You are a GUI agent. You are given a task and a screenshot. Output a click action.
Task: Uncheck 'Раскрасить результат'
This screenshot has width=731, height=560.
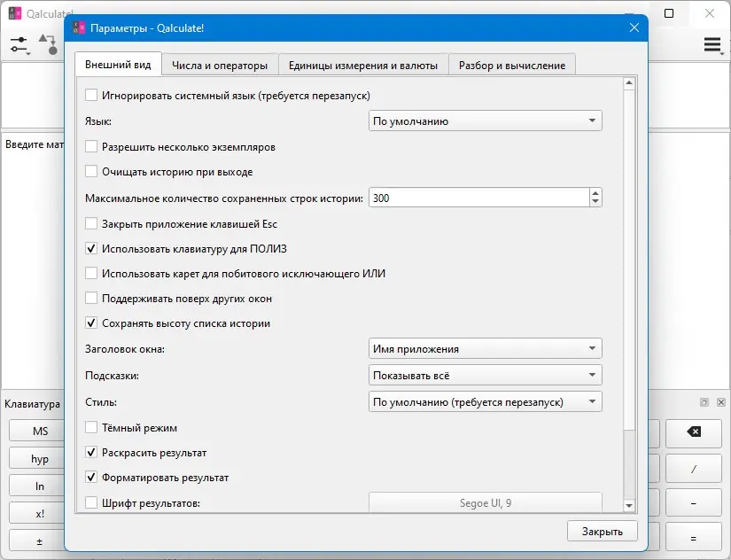point(91,453)
